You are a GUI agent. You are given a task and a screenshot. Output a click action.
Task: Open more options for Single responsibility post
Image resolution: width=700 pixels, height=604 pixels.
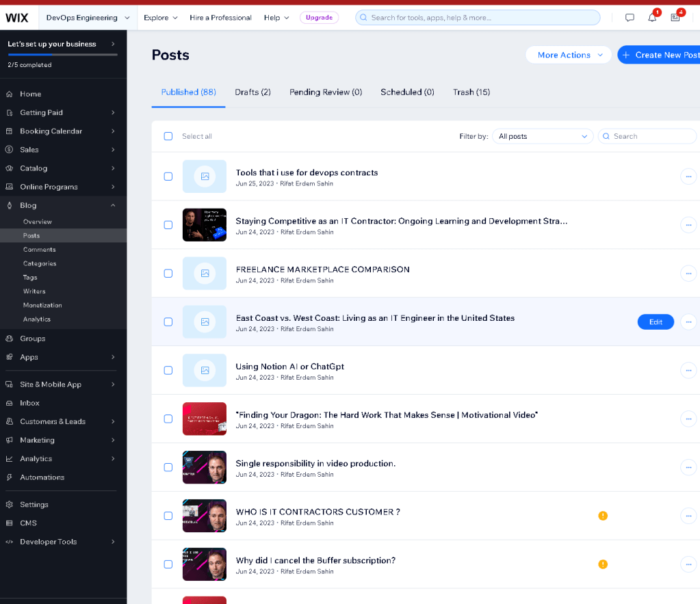(688, 467)
